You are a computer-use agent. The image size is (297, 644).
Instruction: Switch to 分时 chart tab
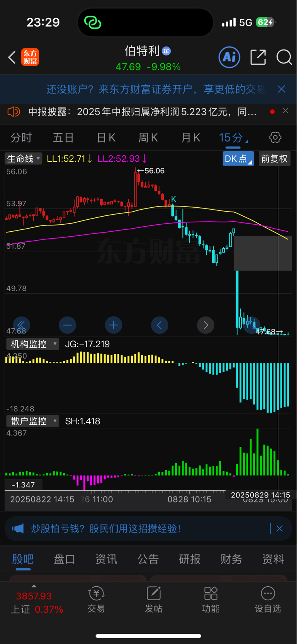(21, 137)
